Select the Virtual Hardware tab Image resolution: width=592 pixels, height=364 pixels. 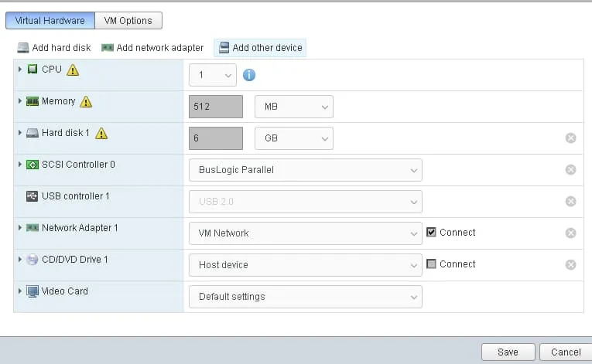pyautogui.click(x=50, y=21)
